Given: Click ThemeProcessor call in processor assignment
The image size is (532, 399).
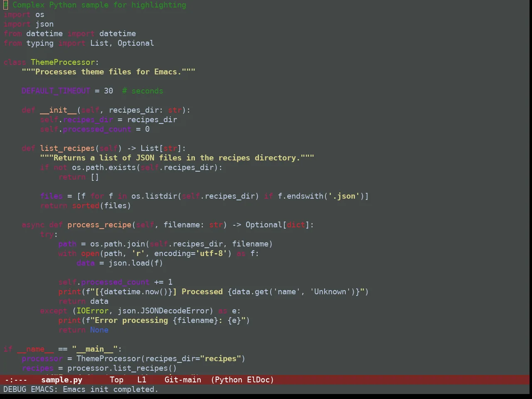Looking at the screenshot, I should [108, 359].
